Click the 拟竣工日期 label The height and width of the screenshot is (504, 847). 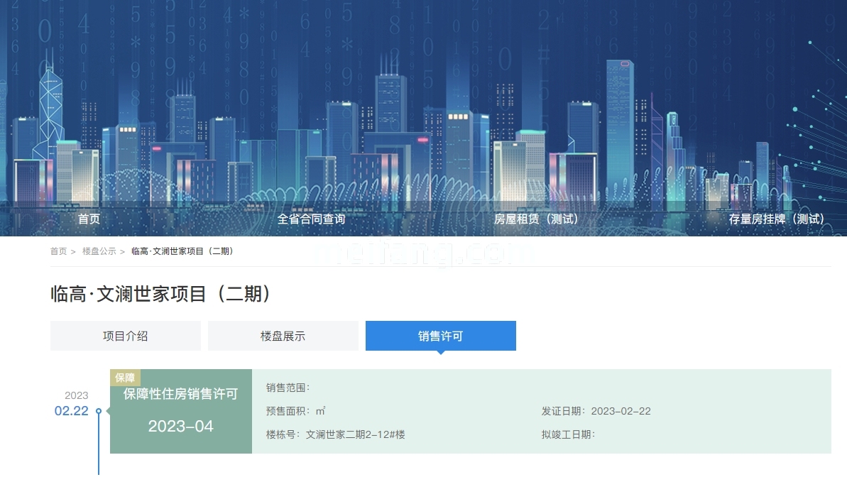568,434
